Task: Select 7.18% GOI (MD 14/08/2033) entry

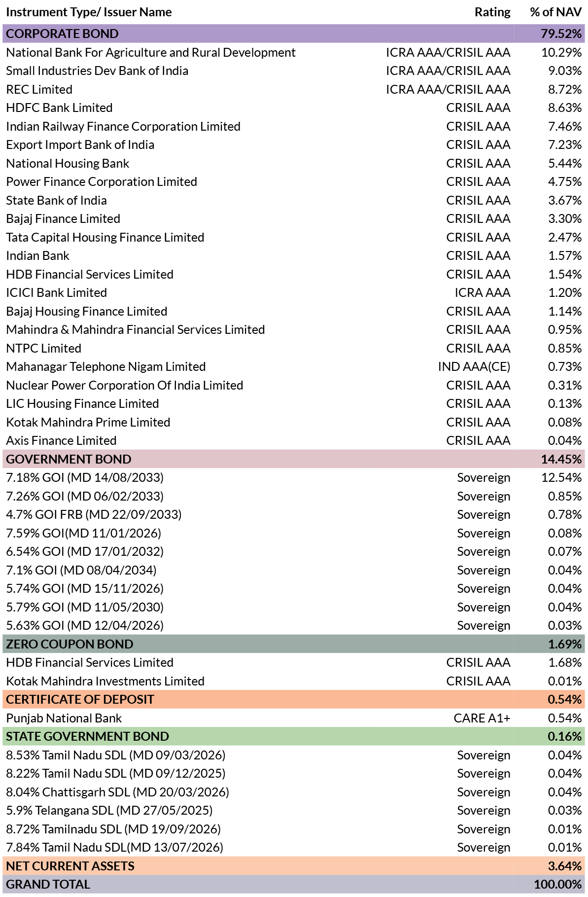Action: coord(85,477)
